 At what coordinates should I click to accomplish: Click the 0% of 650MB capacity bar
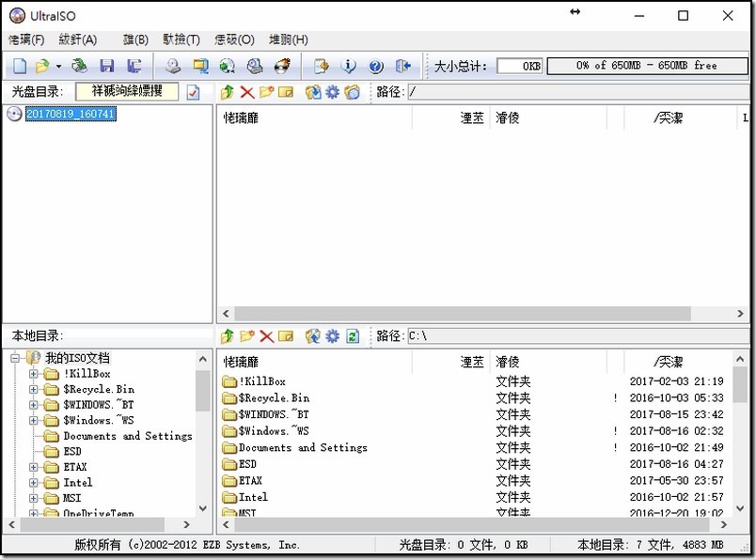(648, 66)
